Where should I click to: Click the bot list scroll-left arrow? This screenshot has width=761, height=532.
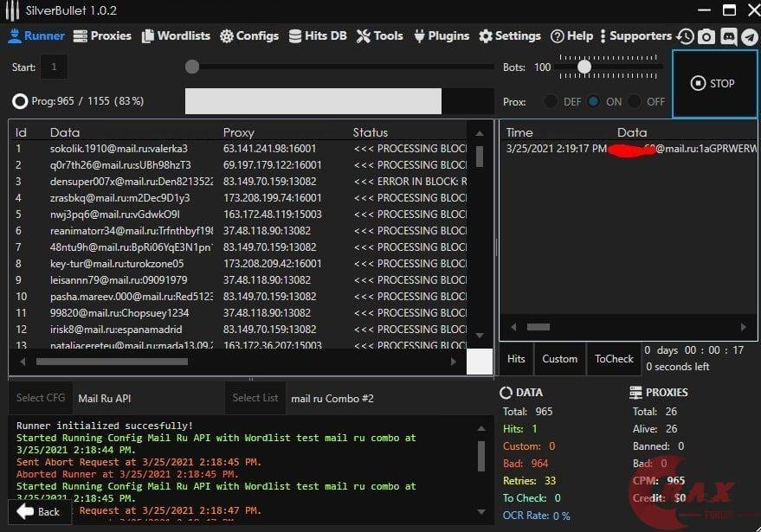coord(23,362)
